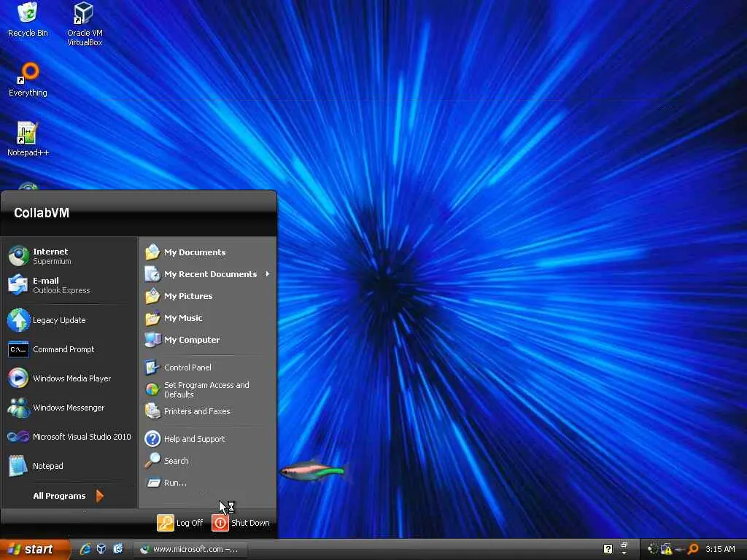
Task: Click the third Quick Launch icon
Action: click(x=117, y=549)
